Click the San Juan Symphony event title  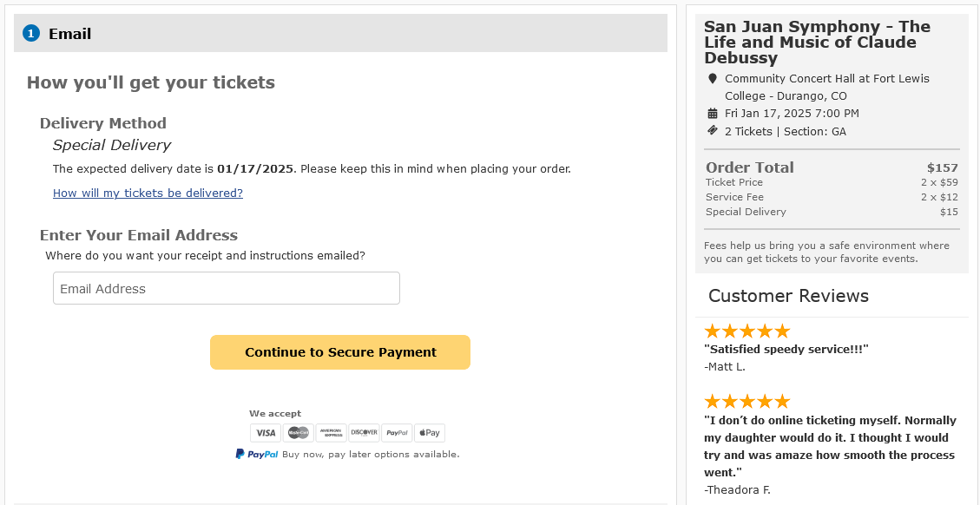[817, 43]
